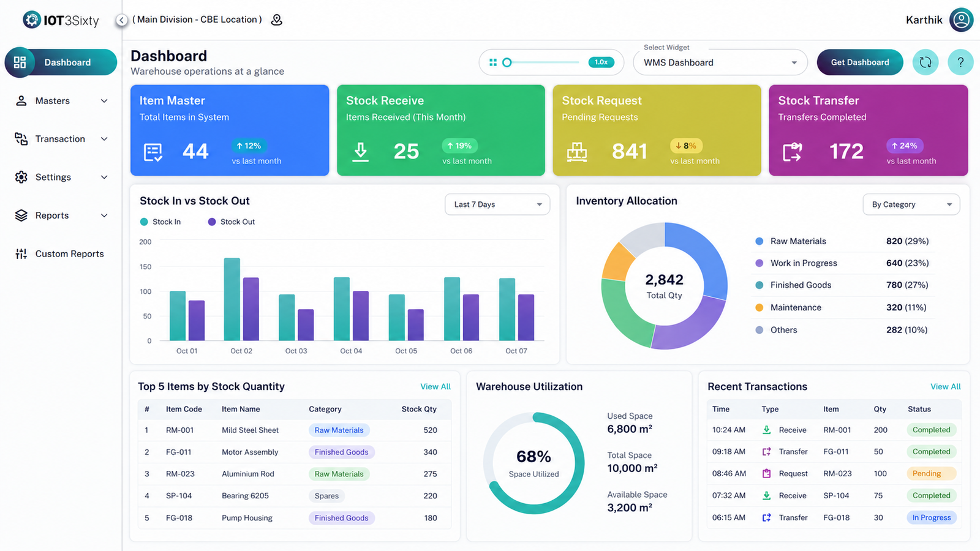Toggle the Work in Progress legend entry

[796, 263]
